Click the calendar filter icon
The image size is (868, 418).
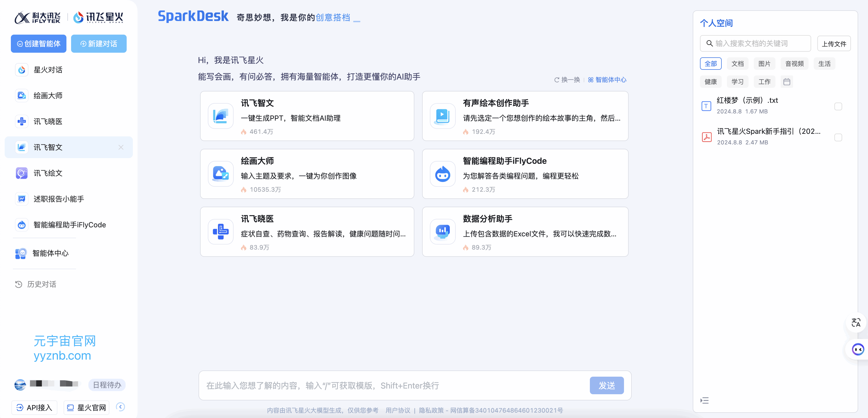pos(787,82)
